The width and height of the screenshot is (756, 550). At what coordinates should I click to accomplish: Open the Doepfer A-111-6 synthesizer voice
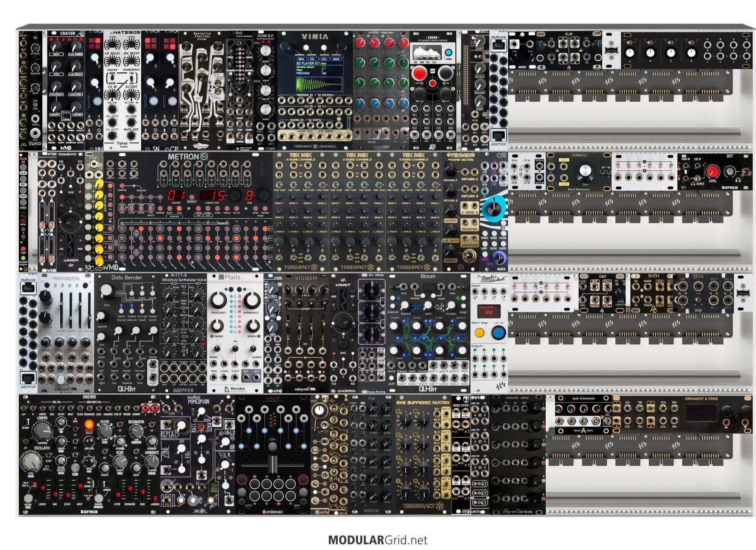tap(183, 333)
